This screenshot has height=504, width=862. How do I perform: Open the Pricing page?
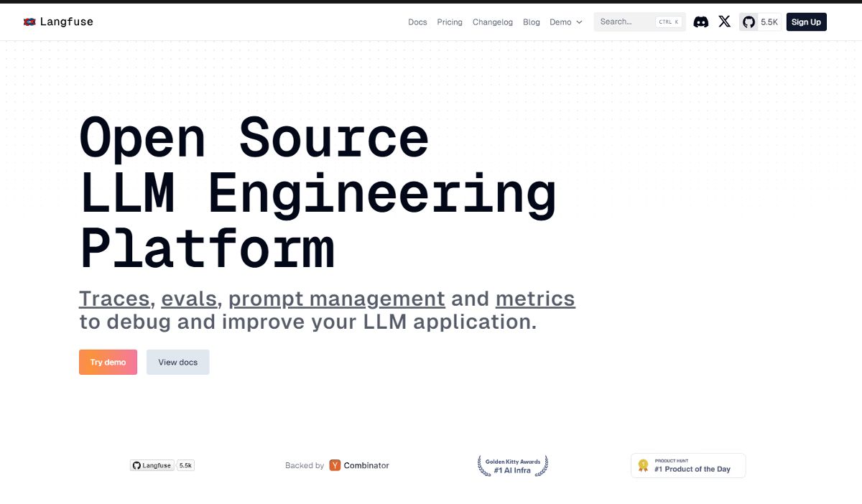pyautogui.click(x=450, y=22)
